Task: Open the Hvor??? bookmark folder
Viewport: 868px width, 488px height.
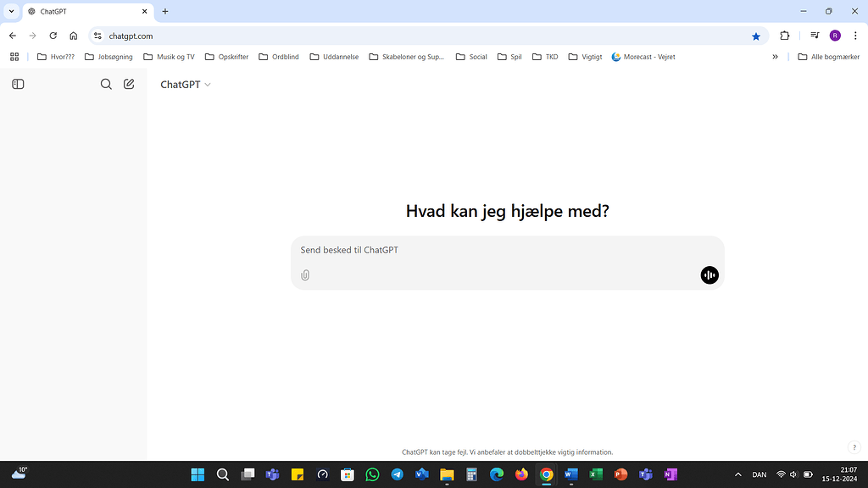Action: pyautogui.click(x=55, y=57)
